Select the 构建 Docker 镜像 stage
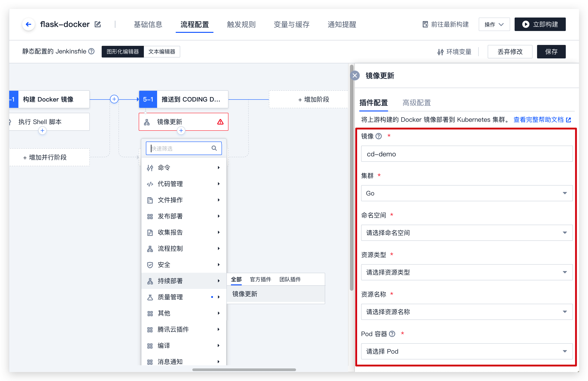The image size is (588, 381). [49, 99]
